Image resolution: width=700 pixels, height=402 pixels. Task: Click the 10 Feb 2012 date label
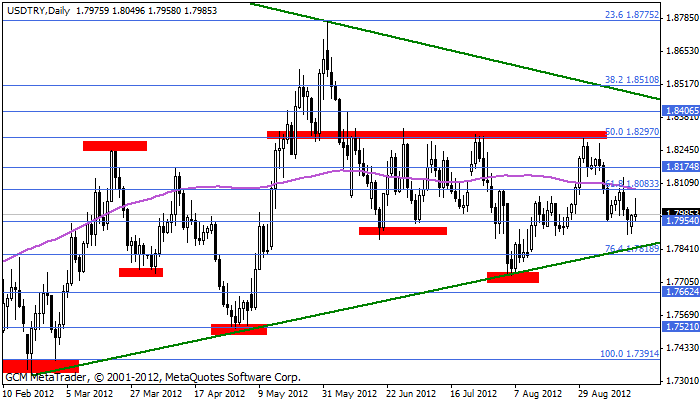click(28, 394)
